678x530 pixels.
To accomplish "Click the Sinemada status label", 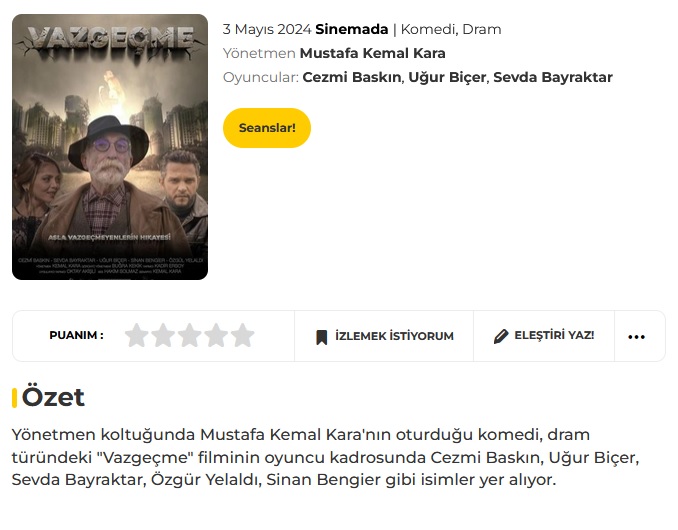I will 352,29.
